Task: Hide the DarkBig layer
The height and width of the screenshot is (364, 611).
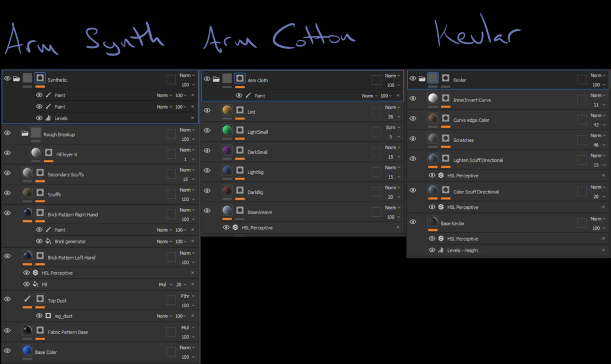Action: click(207, 190)
